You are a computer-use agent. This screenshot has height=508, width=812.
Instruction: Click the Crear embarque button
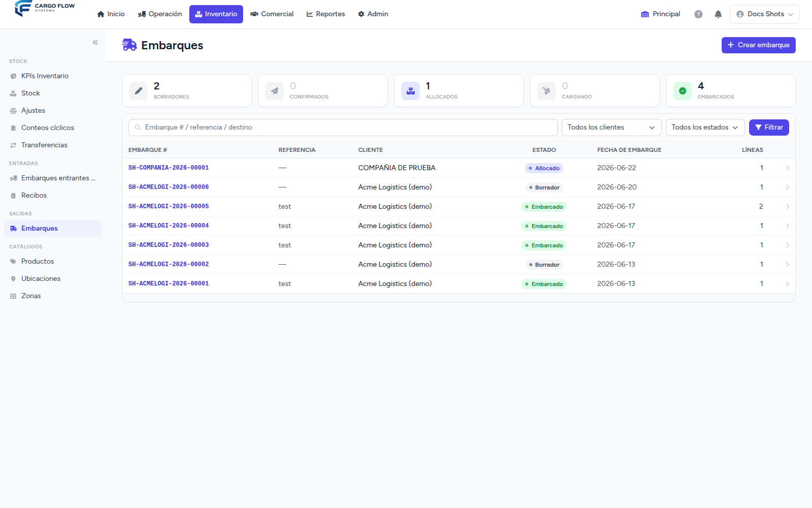point(758,45)
